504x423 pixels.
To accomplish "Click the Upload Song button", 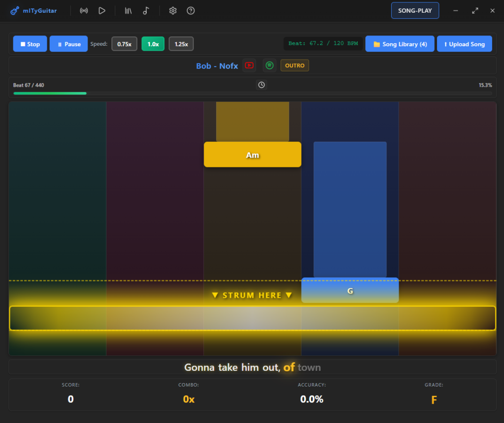I will coord(464,44).
